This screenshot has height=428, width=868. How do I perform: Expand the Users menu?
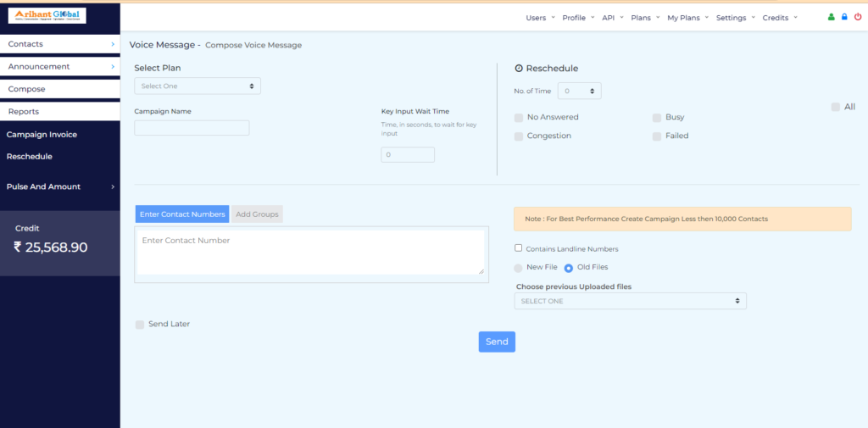[540, 18]
